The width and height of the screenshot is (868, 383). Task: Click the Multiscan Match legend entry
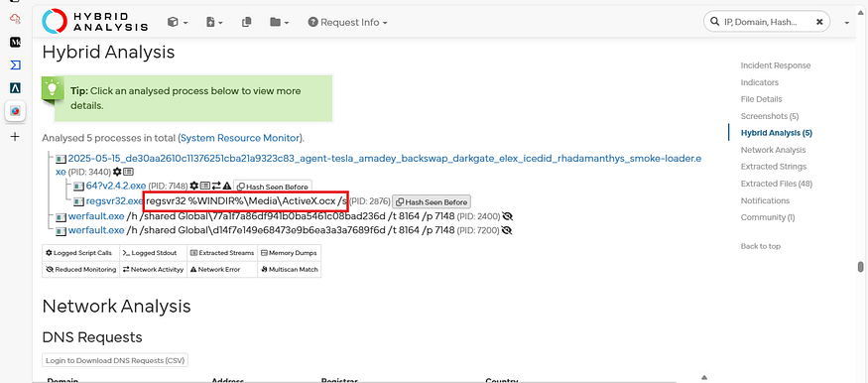[289, 270]
